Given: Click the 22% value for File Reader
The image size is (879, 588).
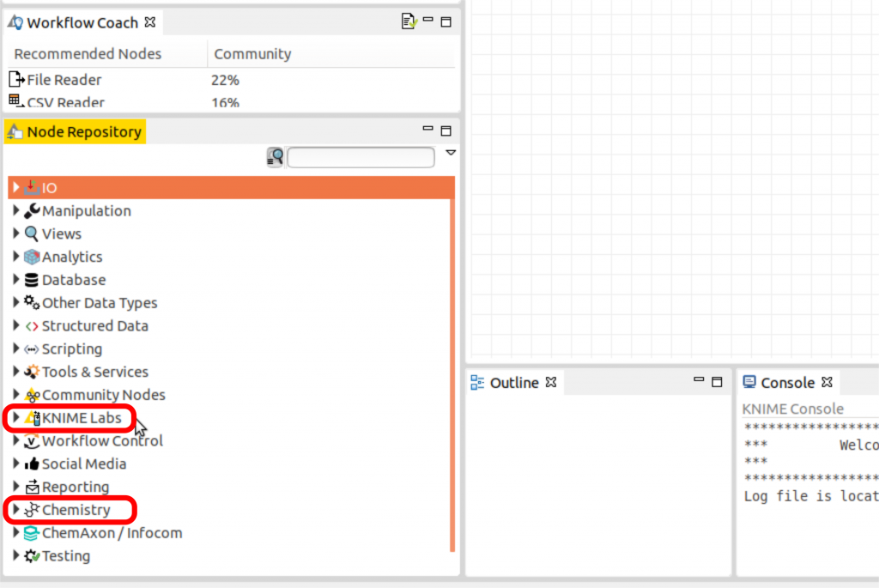Looking at the screenshot, I should point(226,80).
